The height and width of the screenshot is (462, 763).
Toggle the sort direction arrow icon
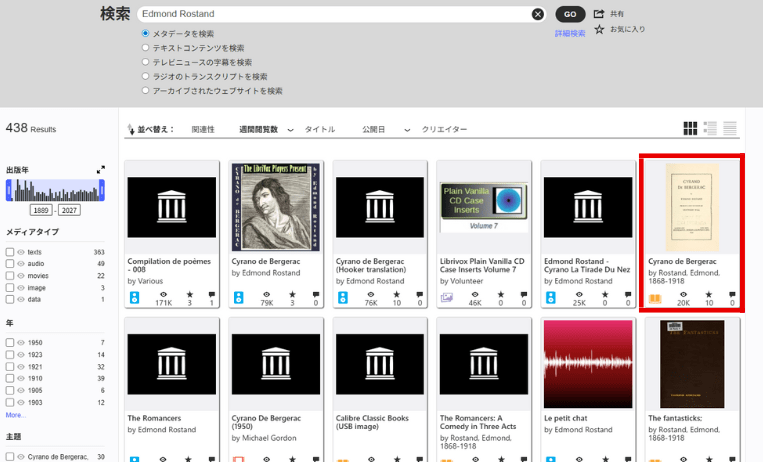(x=130, y=129)
